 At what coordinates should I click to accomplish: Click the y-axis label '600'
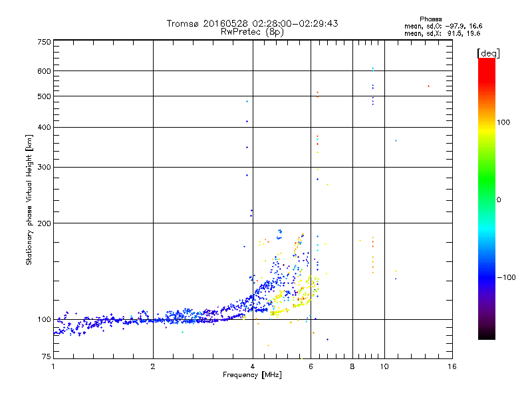click(44, 71)
